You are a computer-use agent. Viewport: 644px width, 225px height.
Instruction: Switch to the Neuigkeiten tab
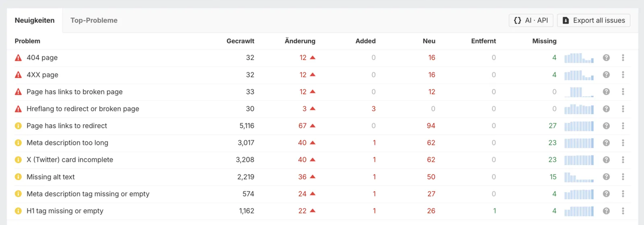coord(35,20)
